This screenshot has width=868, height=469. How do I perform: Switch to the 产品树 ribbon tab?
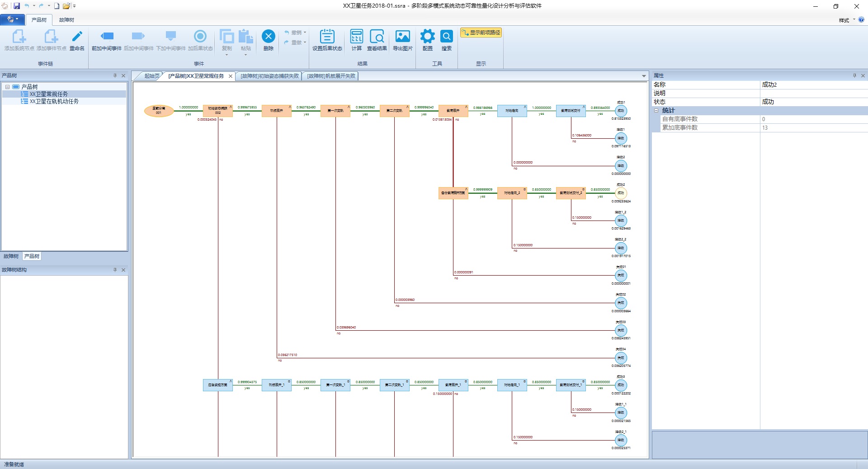39,20
